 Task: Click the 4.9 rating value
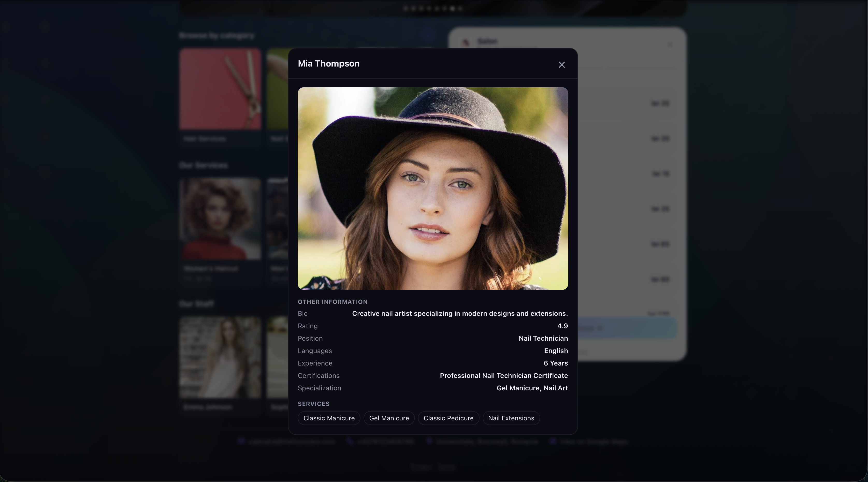(562, 326)
